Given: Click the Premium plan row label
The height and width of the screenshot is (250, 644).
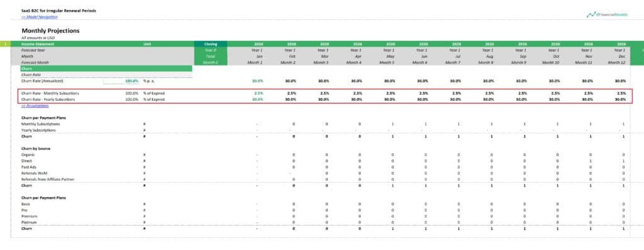Looking at the screenshot, I should (x=30, y=216).
